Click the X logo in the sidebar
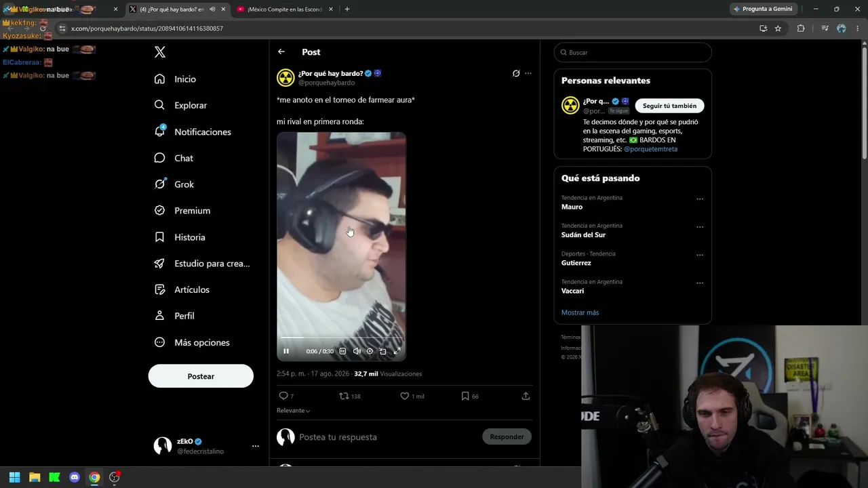The height and width of the screenshot is (488, 868). 159,52
